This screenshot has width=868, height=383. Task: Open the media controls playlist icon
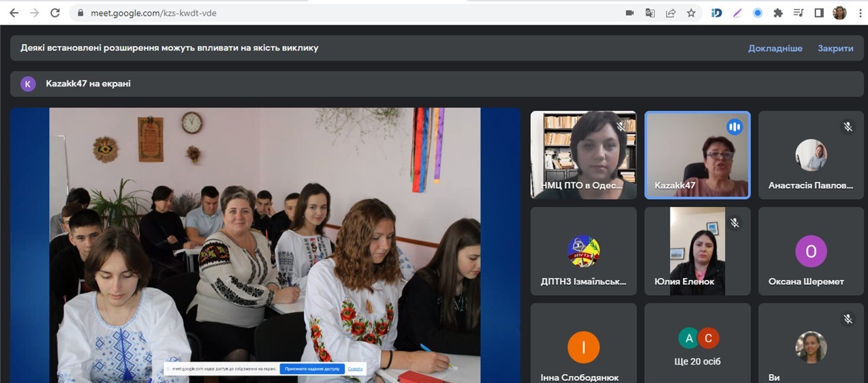(799, 13)
